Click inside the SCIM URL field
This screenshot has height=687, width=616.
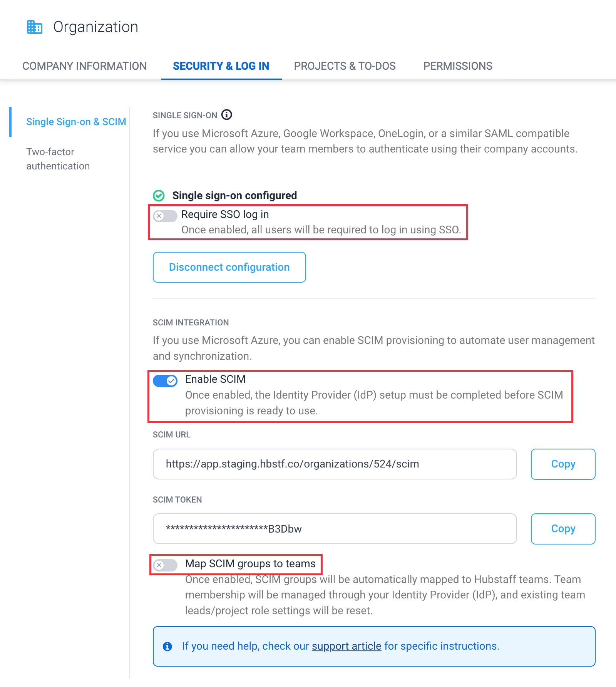click(x=334, y=464)
